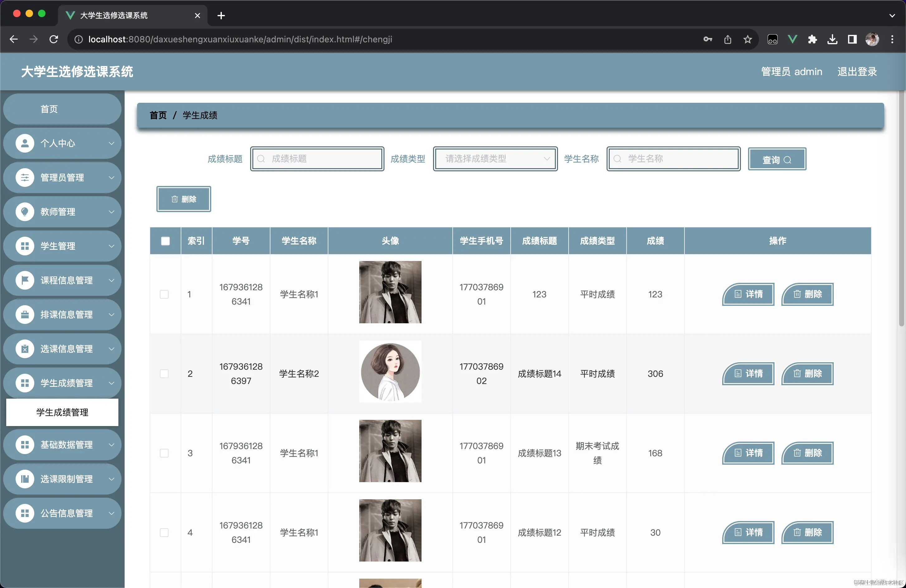Open the 成绩类型 select dropdown
This screenshot has width=906, height=588.
(495, 159)
